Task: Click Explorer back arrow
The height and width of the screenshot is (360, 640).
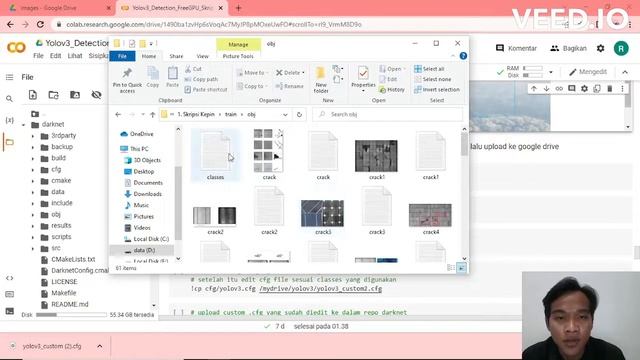Action: (x=118, y=115)
